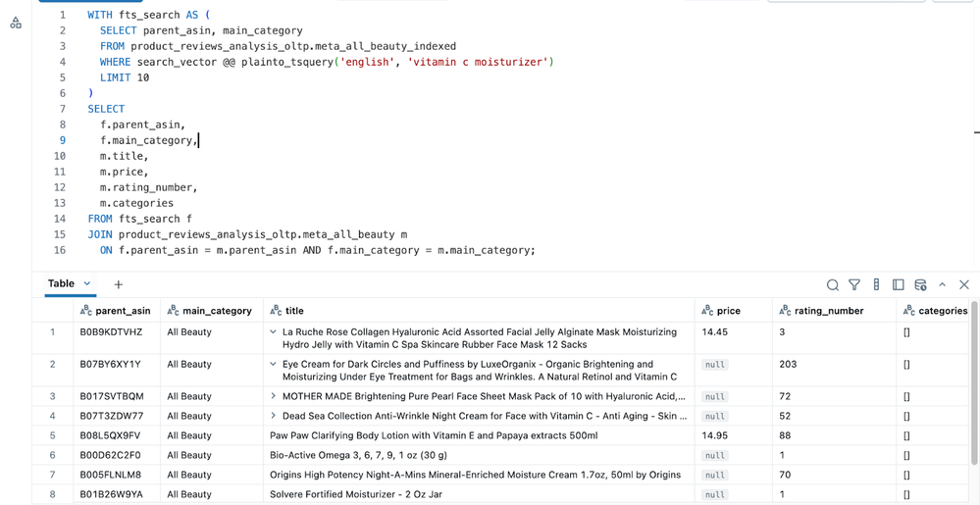Screen dimensions: 980x505
Task: Close the results panel with X
Action: (x=964, y=284)
